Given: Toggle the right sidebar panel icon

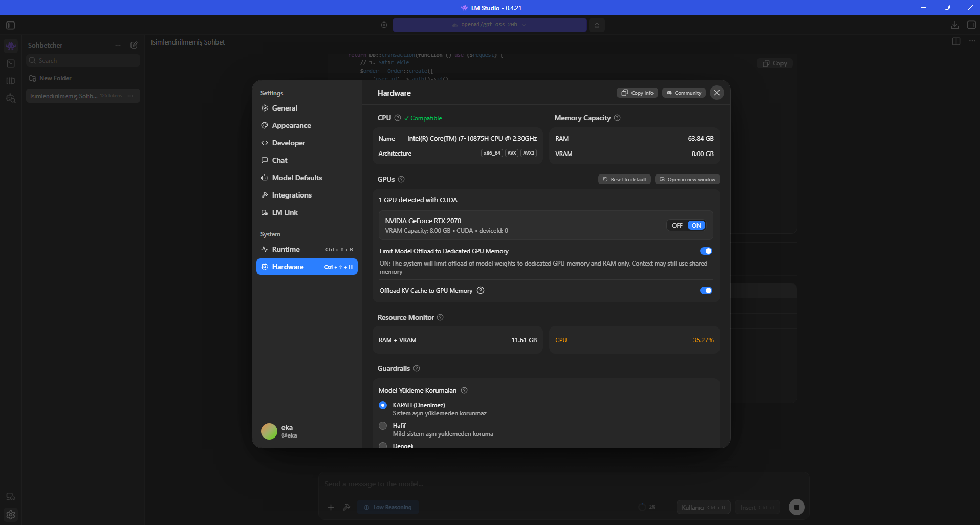Looking at the screenshot, I should (x=971, y=25).
